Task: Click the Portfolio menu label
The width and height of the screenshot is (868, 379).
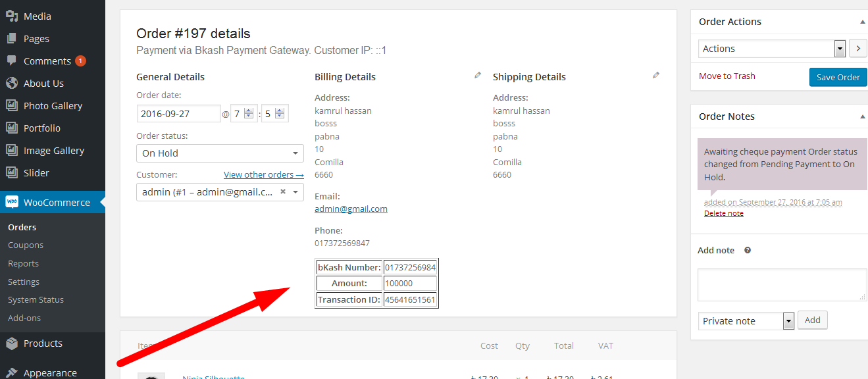Action: point(42,128)
